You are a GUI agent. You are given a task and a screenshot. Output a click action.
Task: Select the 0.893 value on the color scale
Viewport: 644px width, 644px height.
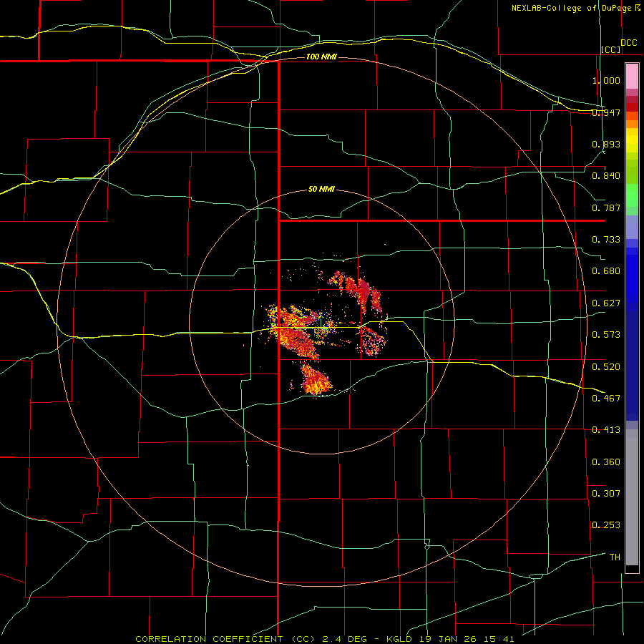pyautogui.click(x=606, y=144)
